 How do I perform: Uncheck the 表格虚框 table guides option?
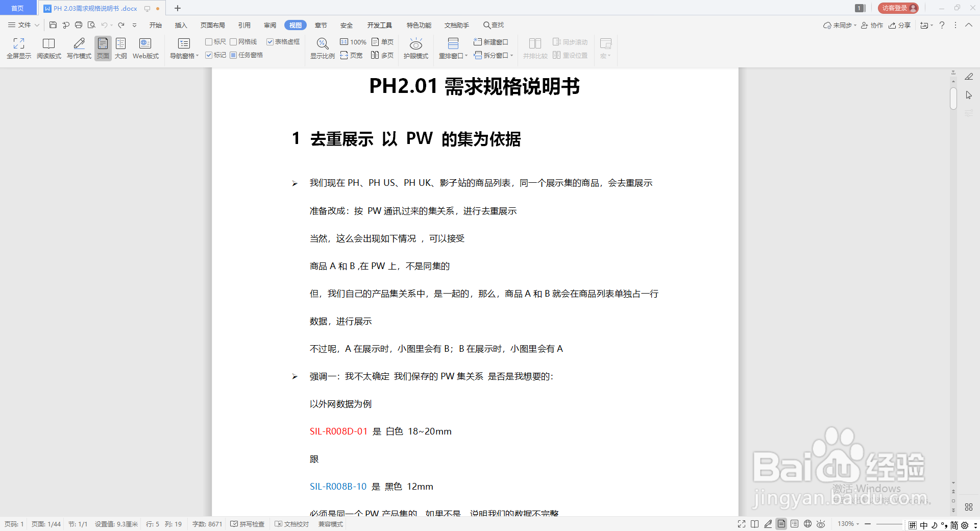click(270, 42)
